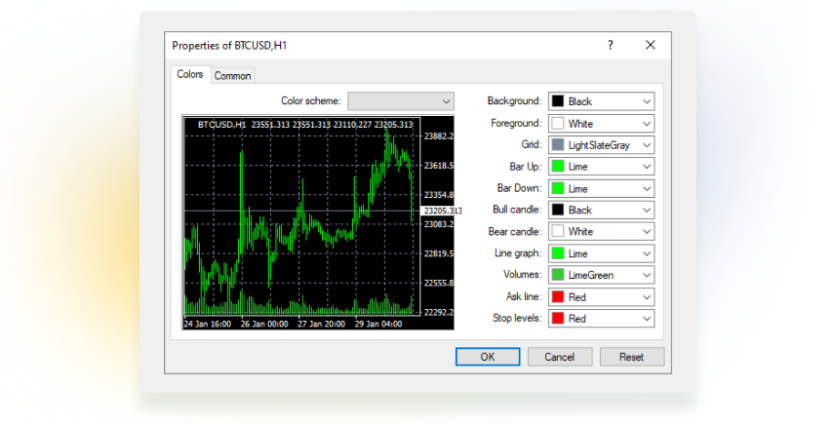
Task: Click the Volumes LimeGreen color swatch
Action: [x=557, y=275]
